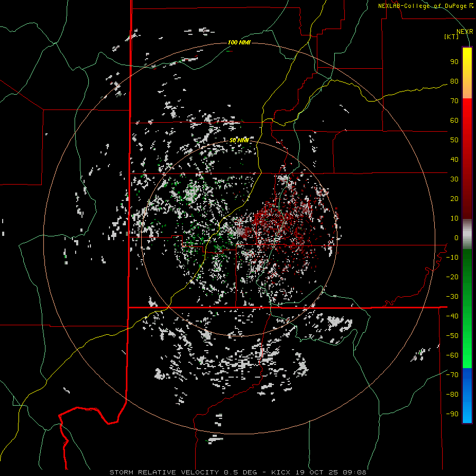Click the "KICX" radar site identifier
The width and height of the screenshot is (476, 476).
point(281,472)
